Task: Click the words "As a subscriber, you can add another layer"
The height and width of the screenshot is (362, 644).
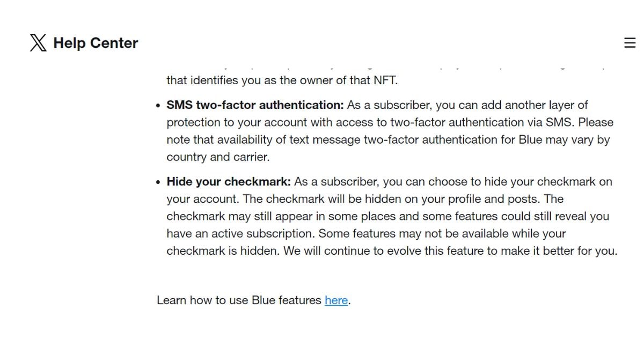Action: point(467,105)
